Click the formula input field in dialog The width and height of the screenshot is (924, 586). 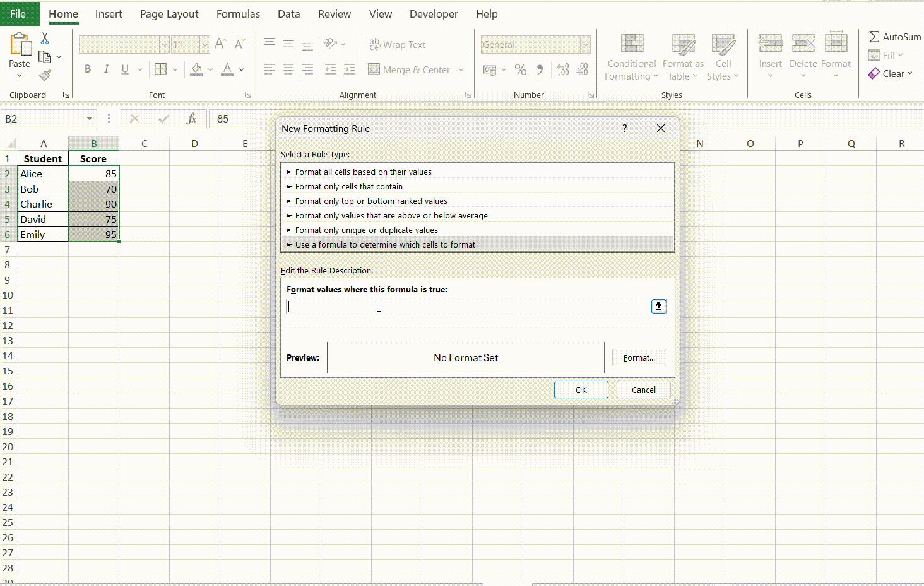(468, 306)
